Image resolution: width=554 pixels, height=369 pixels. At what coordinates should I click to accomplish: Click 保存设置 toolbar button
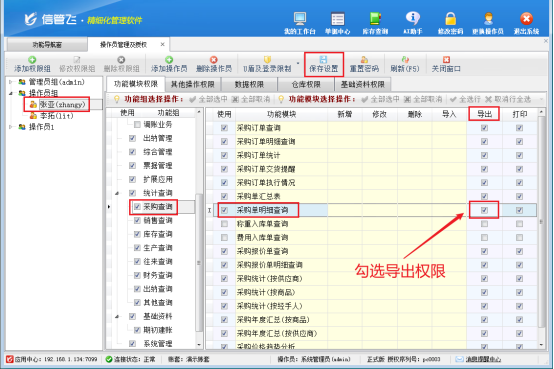[324, 64]
